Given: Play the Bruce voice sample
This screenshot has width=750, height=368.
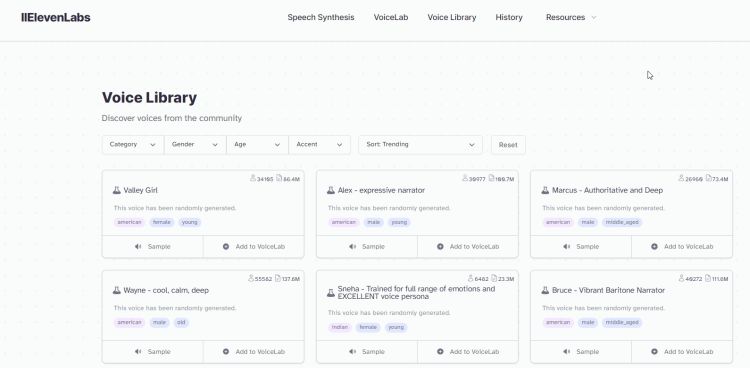Looking at the screenshot, I should [581, 352].
